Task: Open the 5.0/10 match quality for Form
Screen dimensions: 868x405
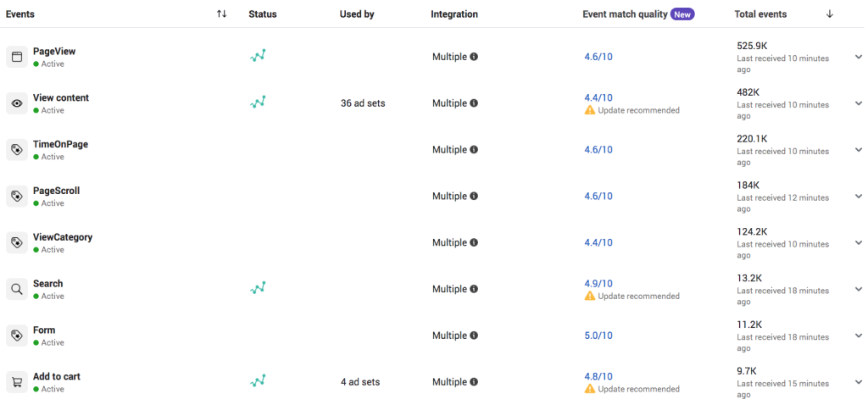Action: click(x=598, y=336)
